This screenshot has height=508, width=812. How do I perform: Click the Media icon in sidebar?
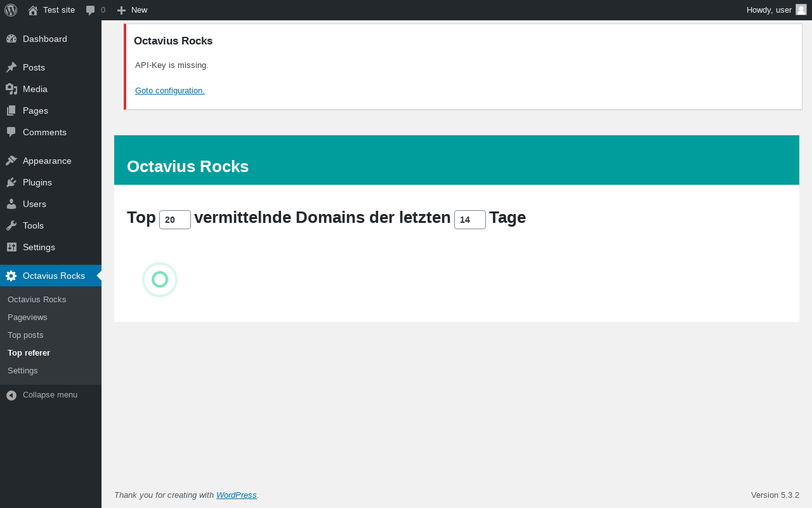tap(11, 89)
